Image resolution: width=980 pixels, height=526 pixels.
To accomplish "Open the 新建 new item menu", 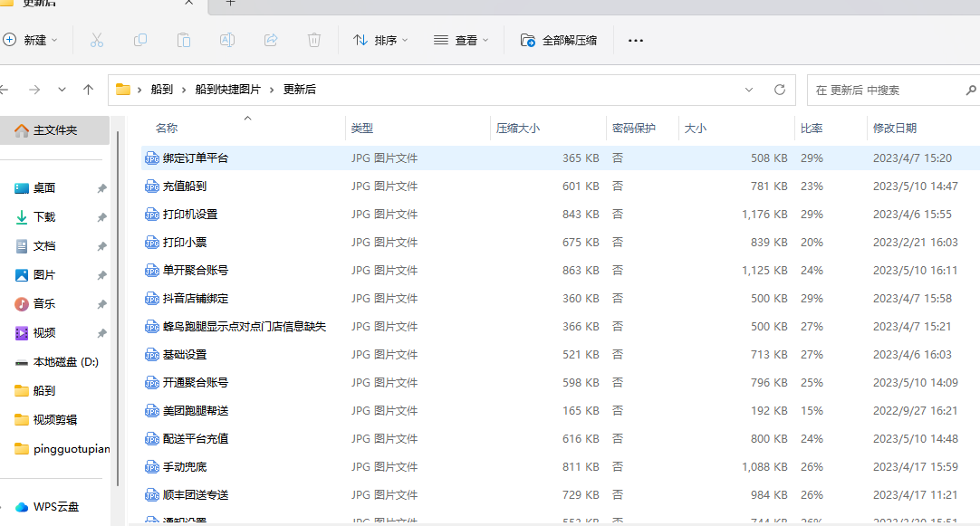I will tap(33, 40).
